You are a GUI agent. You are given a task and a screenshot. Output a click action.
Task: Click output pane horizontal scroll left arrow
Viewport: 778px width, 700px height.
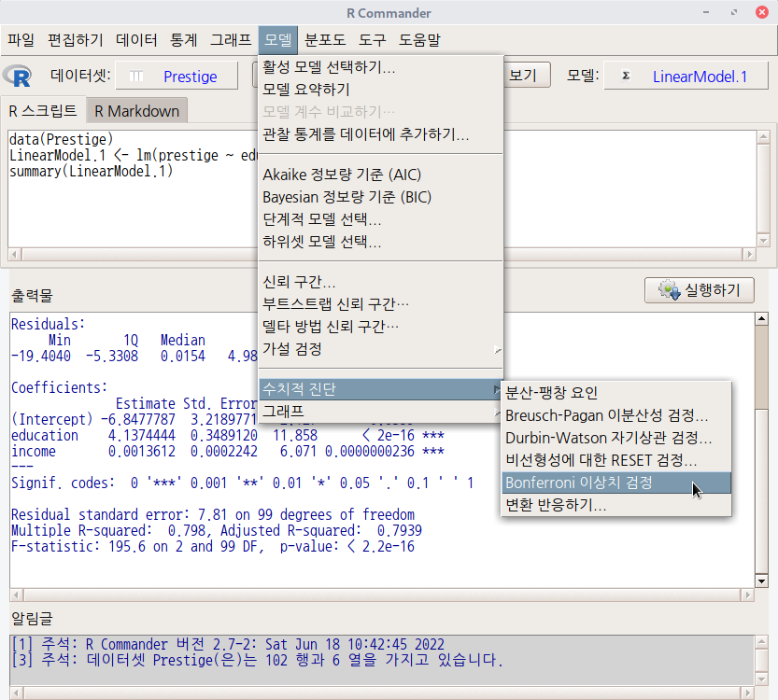point(17,595)
